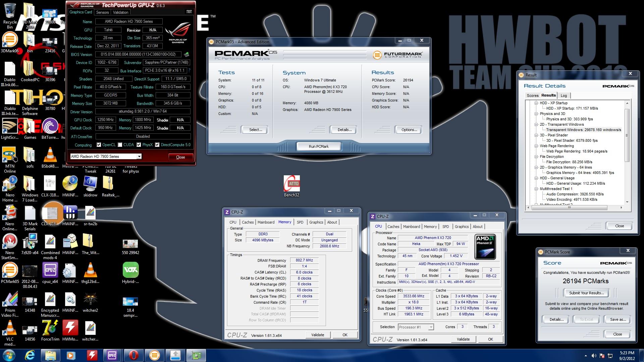This screenshot has width=644, height=362.
Task: Click the Bus Interface question mark icon
Action: tap(189, 70)
